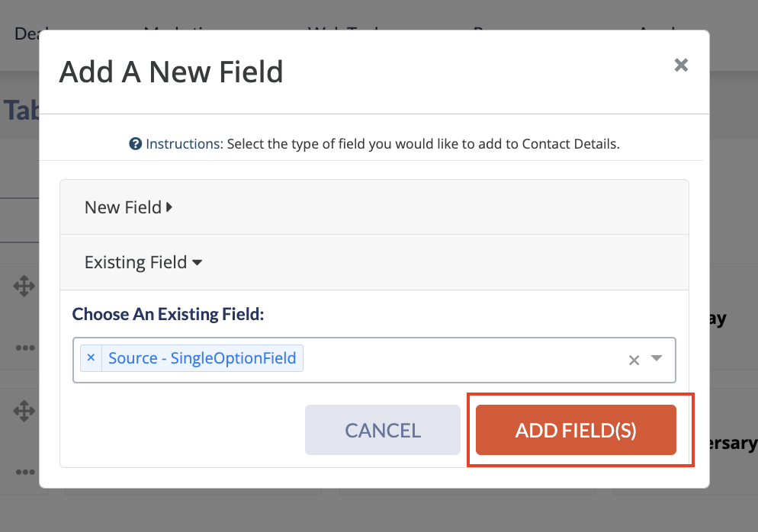This screenshot has height=532, width=758.
Task: Click the ADD FIELD(S) button
Action: [x=576, y=430]
